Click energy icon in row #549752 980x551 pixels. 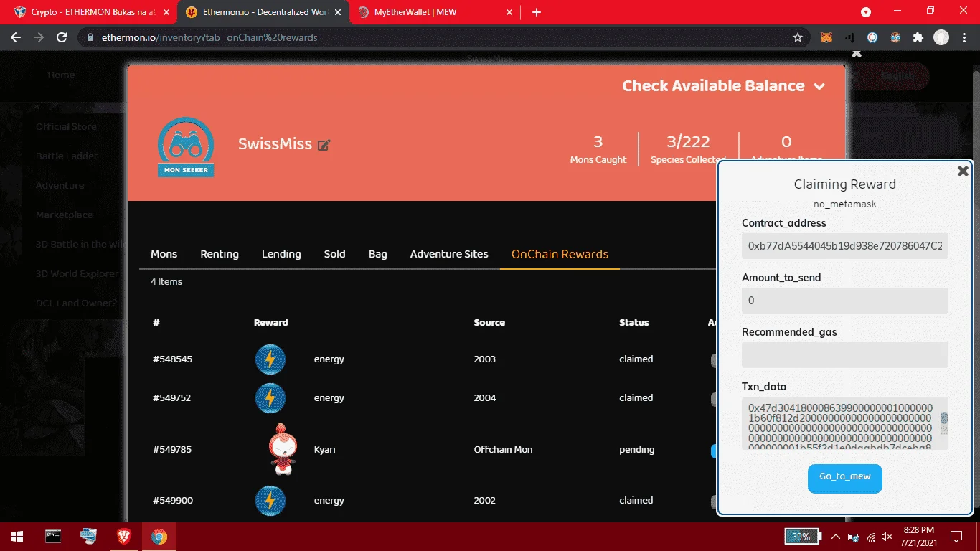[270, 398]
